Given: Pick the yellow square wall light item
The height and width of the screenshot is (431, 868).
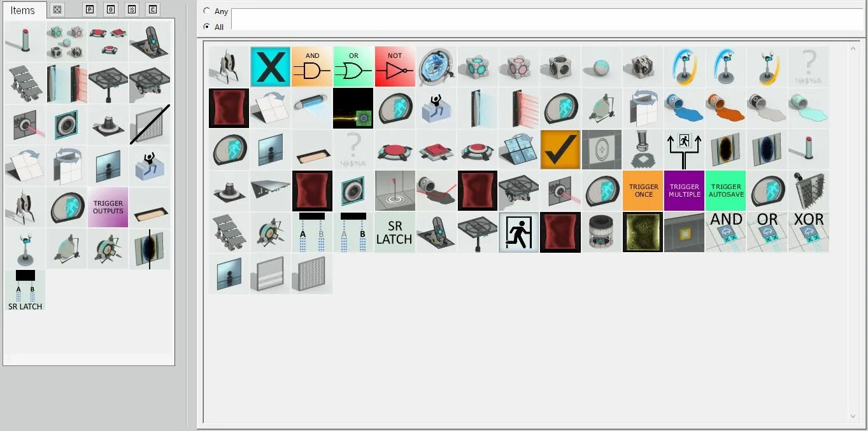Looking at the screenshot, I should click(x=685, y=232).
